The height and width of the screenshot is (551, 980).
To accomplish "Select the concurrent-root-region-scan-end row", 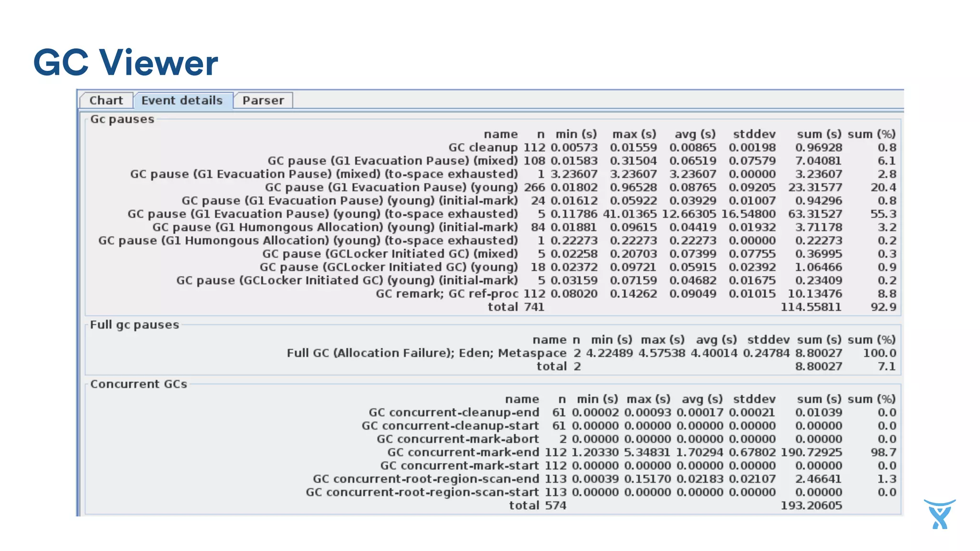I will click(x=426, y=479).
